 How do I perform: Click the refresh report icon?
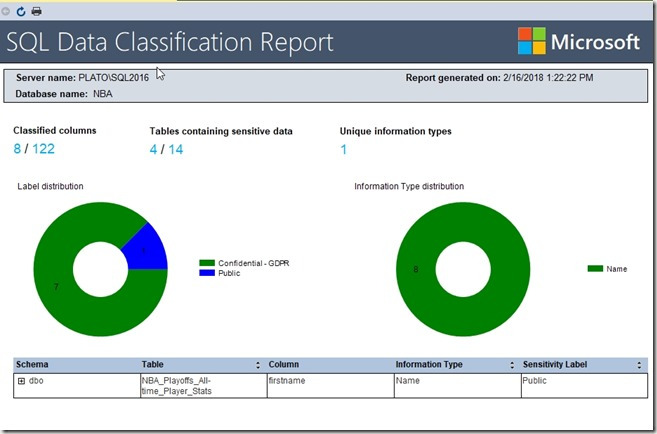click(x=21, y=10)
